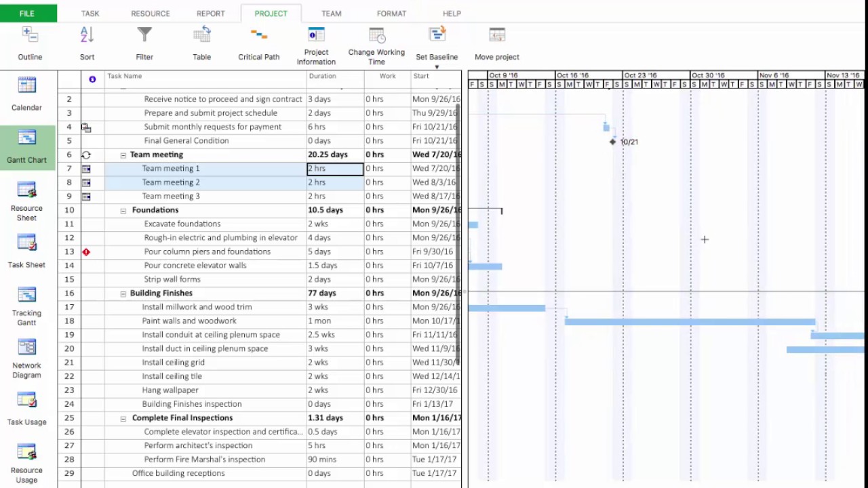The width and height of the screenshot is (868, 488).
Task: Open Change Working Time
Action: [376, 35]
